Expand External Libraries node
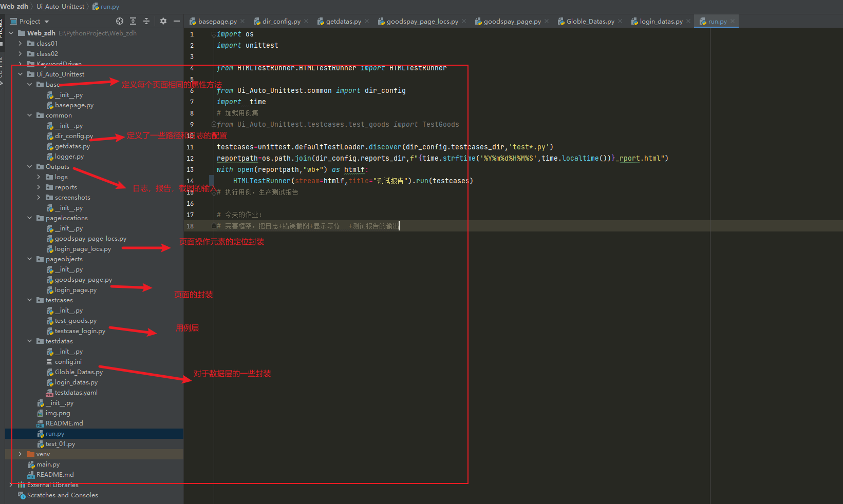The image size is (843, 504). (11, 485)
